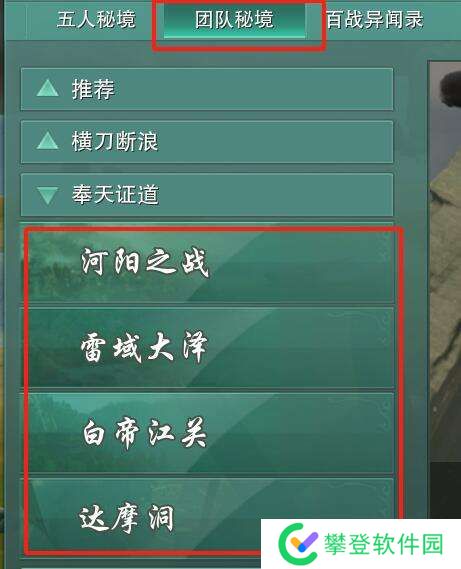Click the 攀登软件园 green logo icon

[x=298, y=543]
